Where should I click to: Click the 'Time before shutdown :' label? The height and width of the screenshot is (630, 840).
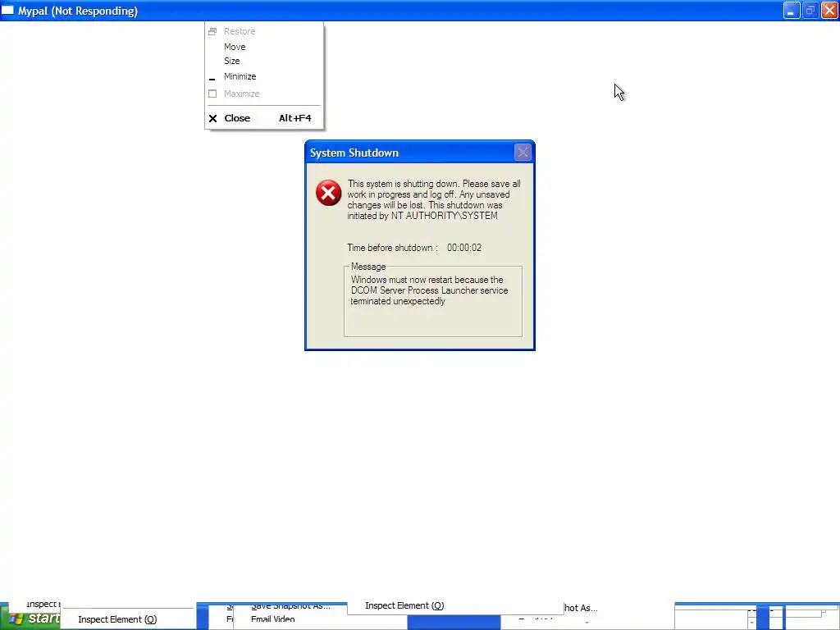pyautogui.click(x=392, y=248)
